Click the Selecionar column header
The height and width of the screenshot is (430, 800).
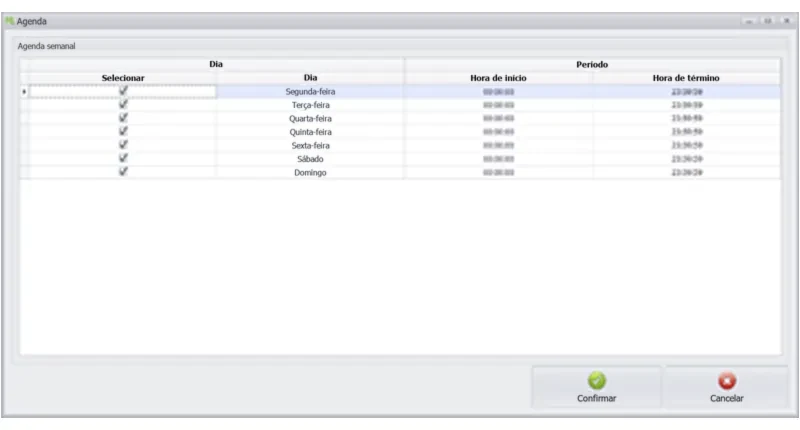[123, 78]
